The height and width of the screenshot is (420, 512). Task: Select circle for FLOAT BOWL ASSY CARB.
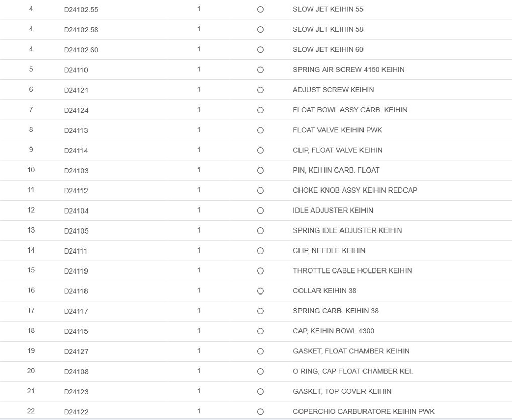[260, 110]
